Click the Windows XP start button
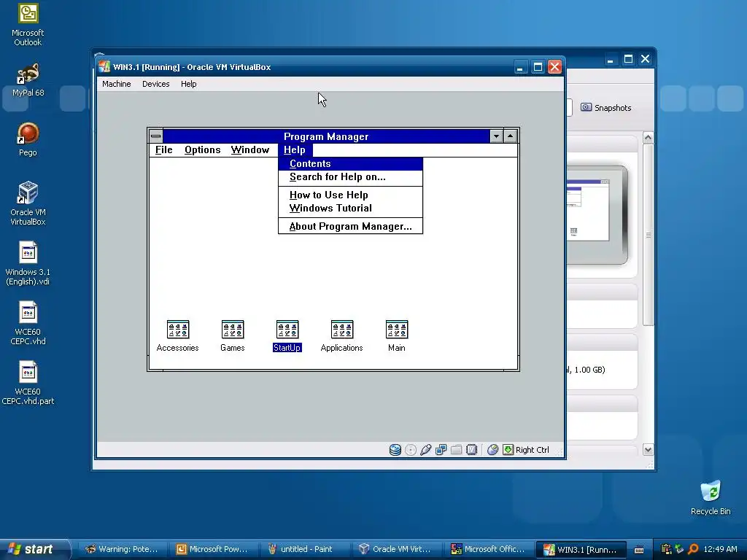Image resolution: width=747 pixels, height=560 pixels. [34, 549]
